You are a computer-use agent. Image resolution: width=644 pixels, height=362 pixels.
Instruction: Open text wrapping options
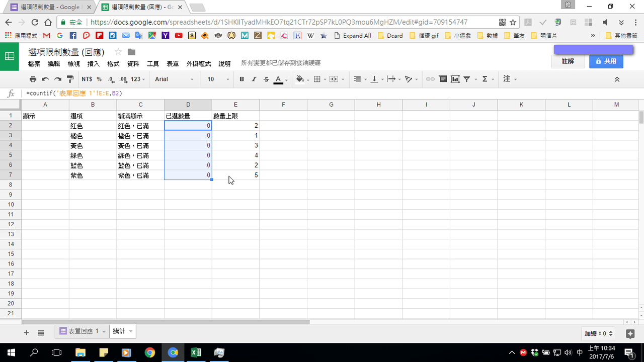393,79
